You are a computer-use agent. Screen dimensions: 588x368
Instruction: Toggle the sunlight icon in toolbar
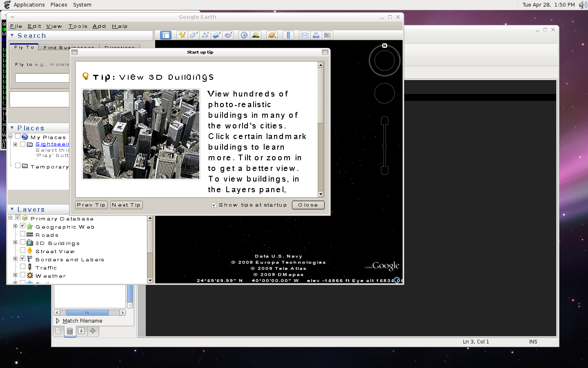tap(256, 35)
